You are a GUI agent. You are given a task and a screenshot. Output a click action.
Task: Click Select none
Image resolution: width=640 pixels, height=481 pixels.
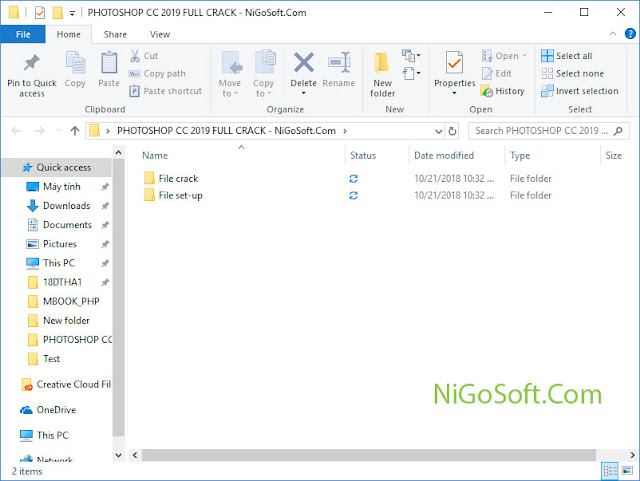pos(572,73)
